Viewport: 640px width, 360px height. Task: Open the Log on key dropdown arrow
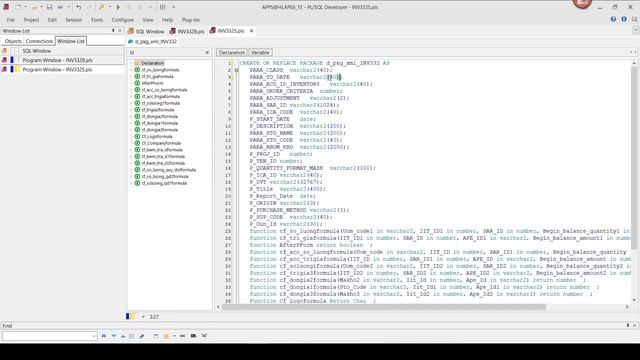point(109,7)
